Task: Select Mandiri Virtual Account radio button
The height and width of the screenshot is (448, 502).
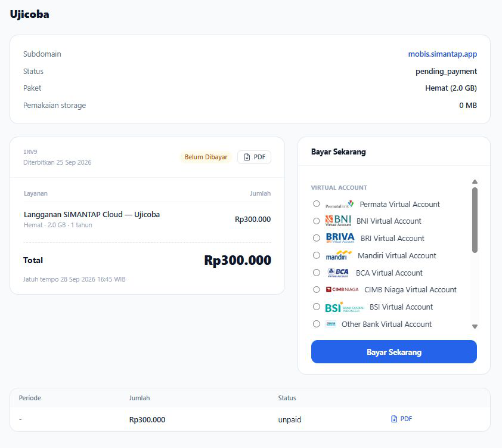Action: pyautogui.click(x=317, y=255)
